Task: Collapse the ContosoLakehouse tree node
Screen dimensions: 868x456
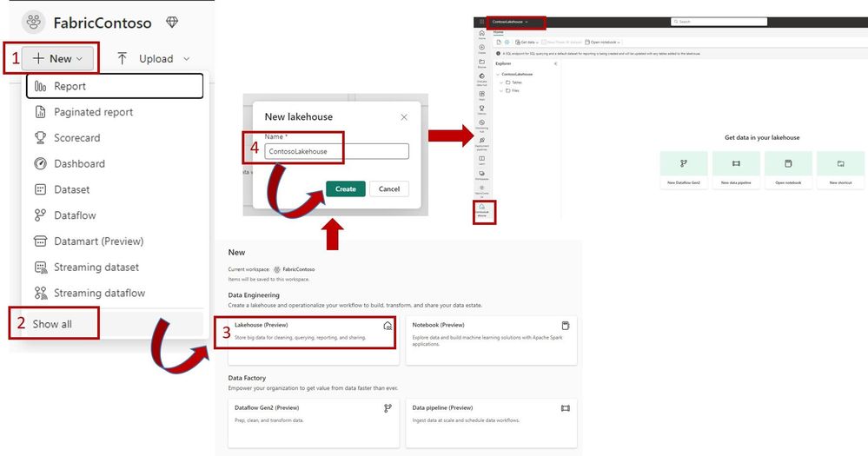Action: (498, 74)
